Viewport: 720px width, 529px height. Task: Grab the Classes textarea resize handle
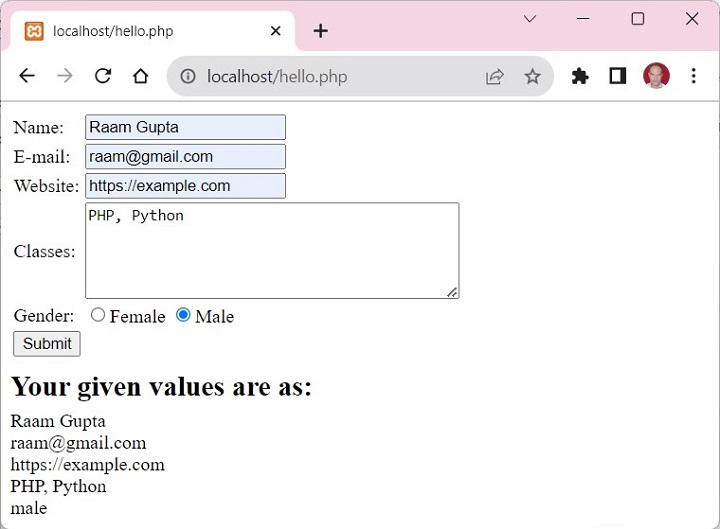coord(452,293)
